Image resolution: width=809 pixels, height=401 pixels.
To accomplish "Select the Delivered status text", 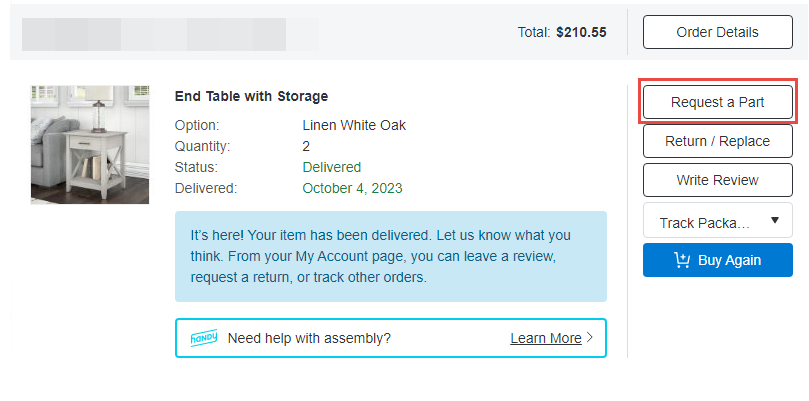I will pyautogui.click(x=331, y=167).
